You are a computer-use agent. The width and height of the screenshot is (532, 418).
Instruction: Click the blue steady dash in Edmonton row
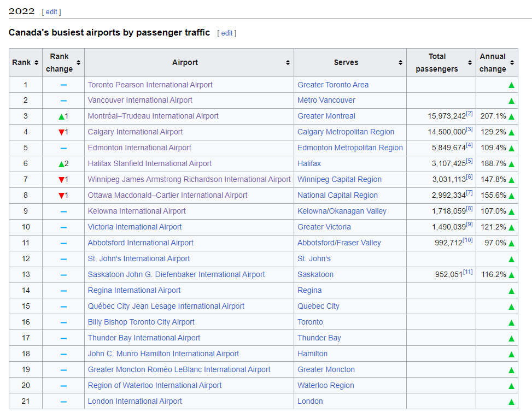(x=63, y=148)
